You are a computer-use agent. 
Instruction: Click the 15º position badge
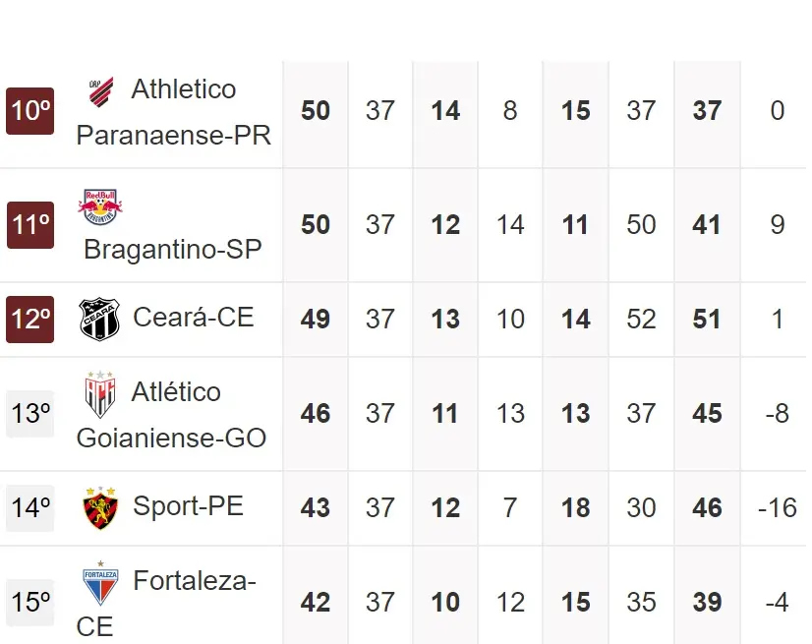click(30, 603)
